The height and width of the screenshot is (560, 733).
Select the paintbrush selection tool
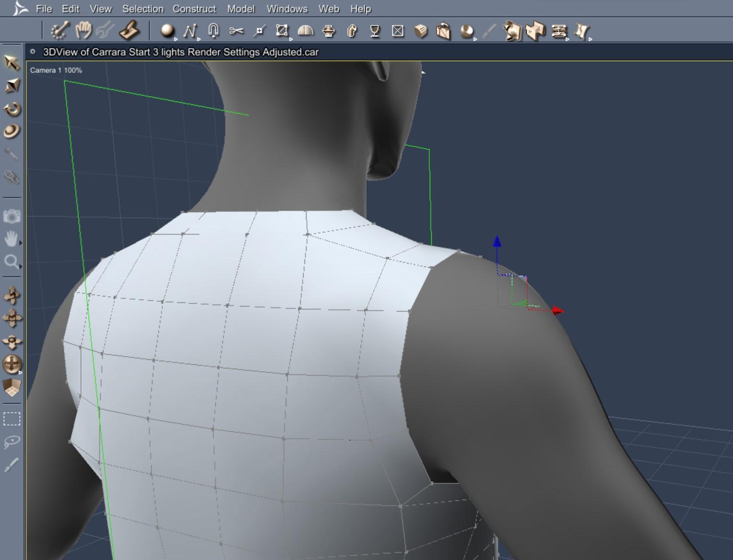coord(12,465)
